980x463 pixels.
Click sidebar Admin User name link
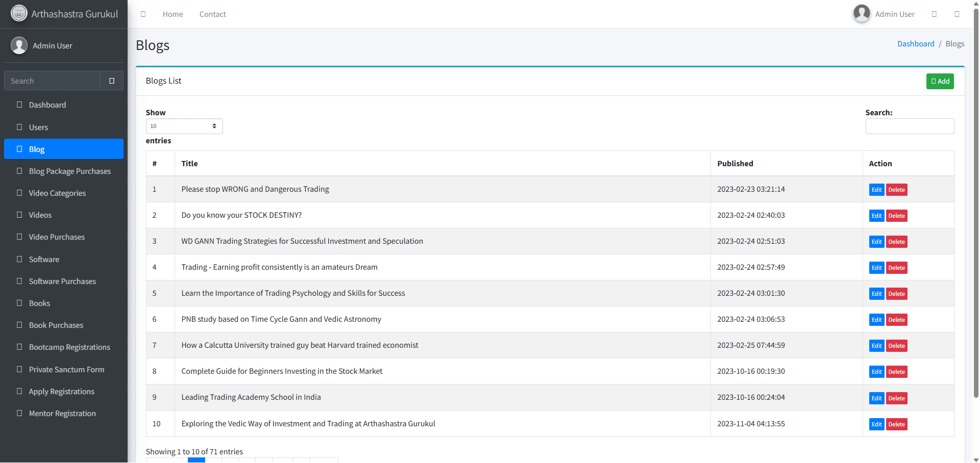point(52,46)
